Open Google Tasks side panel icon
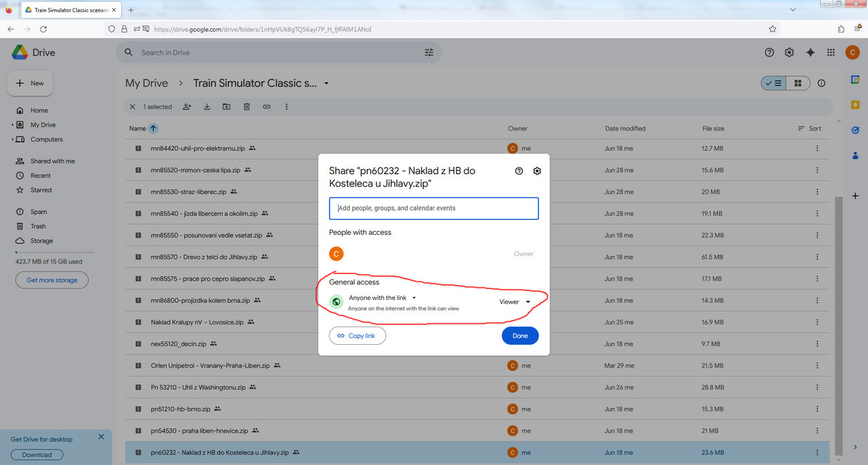This screenshot has width=868, height=465. click(x=855, y=130)
